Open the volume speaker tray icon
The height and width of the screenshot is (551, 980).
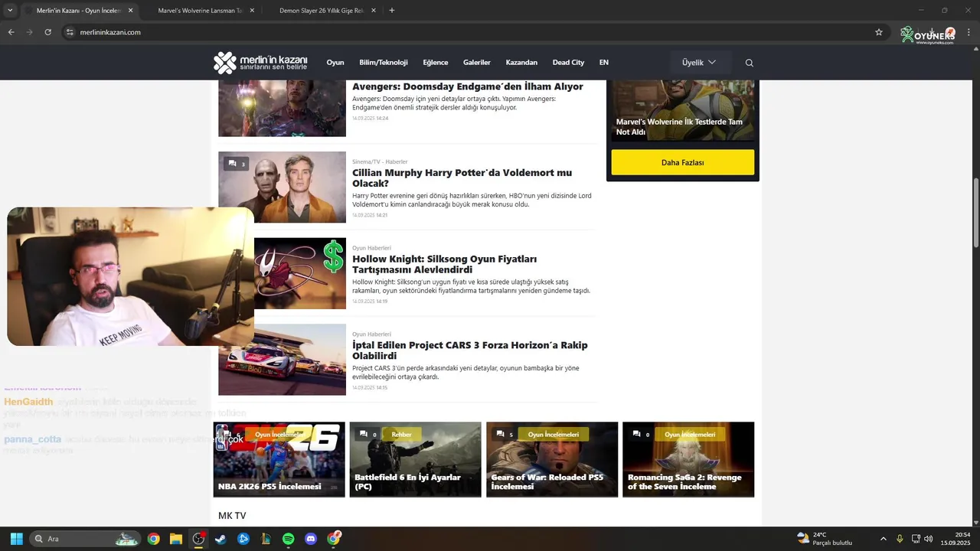click(929, 539)
